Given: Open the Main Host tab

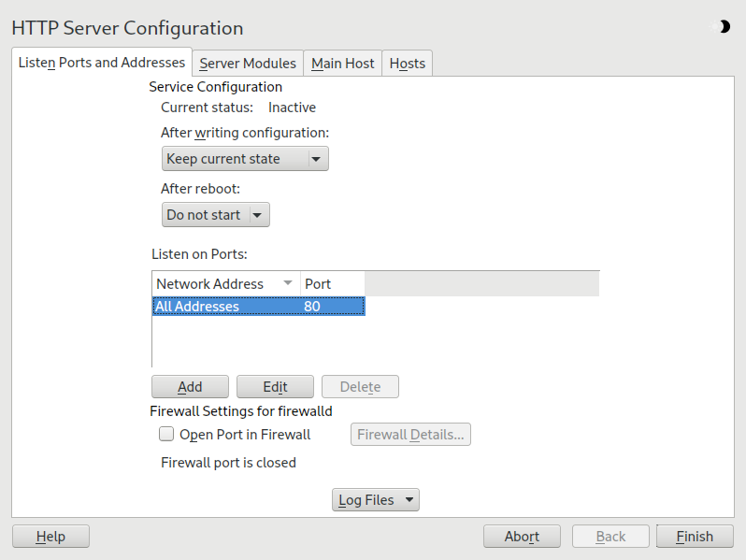Looking at the screenshot, I should point(342,64).
